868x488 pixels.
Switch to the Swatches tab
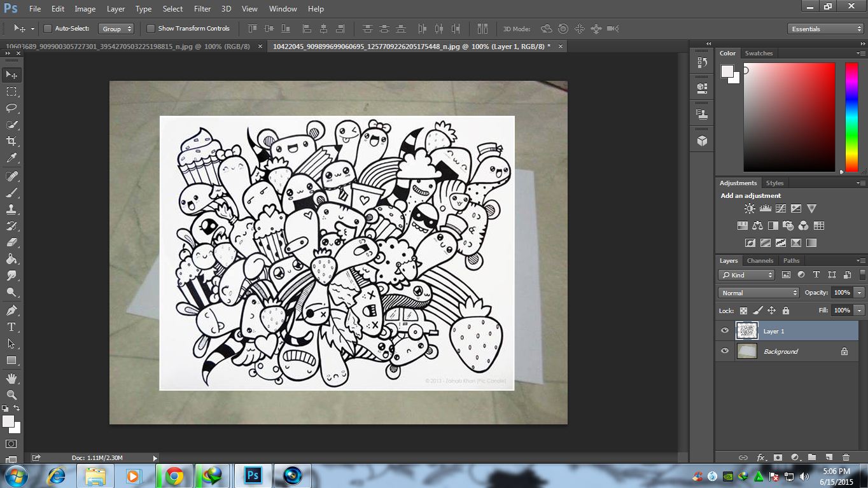click(759, 53)
